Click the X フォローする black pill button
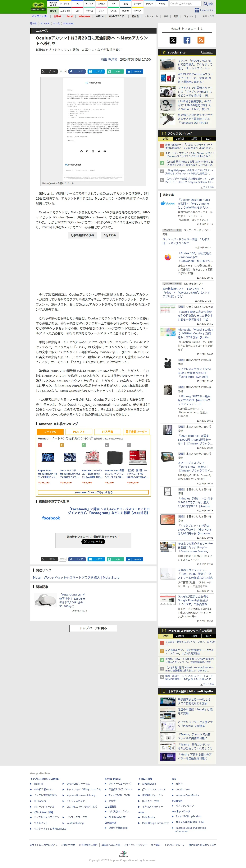The image size is (246, 868). 93,541
